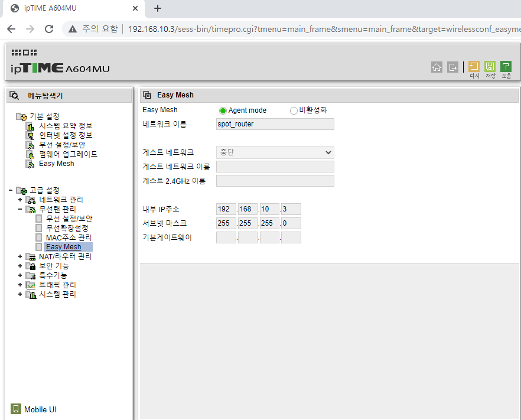Open the Mobile UI link

click(x=40, y=409)
